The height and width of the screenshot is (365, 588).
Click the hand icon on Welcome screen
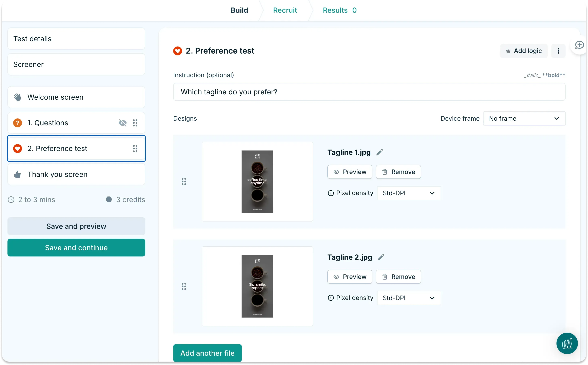(18, 97)
